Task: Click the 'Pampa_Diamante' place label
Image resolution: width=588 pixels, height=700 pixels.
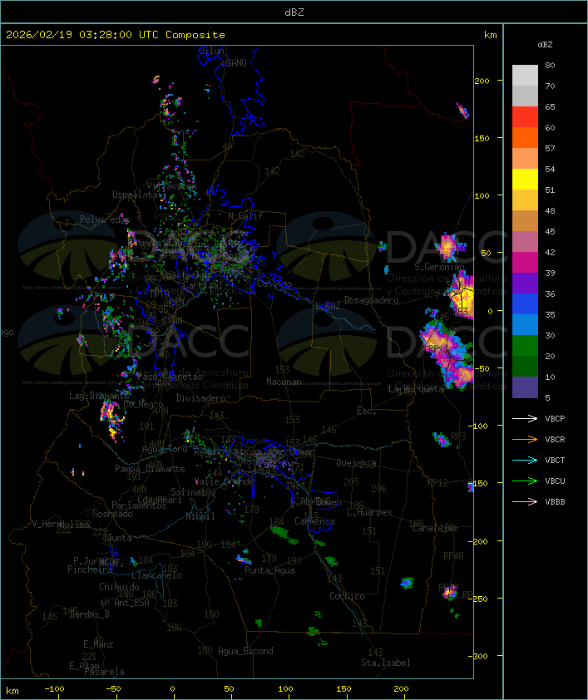Action: click(150, 469)
